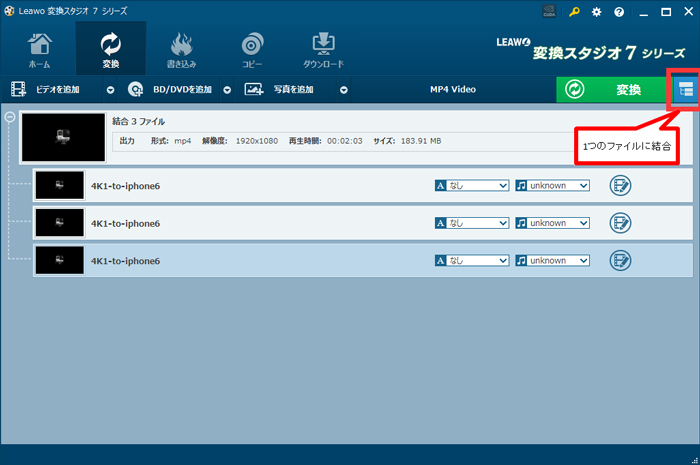Click the CUDA GPU acceleration icon
This screenshot has height=465, width=700.
(549, 13)
